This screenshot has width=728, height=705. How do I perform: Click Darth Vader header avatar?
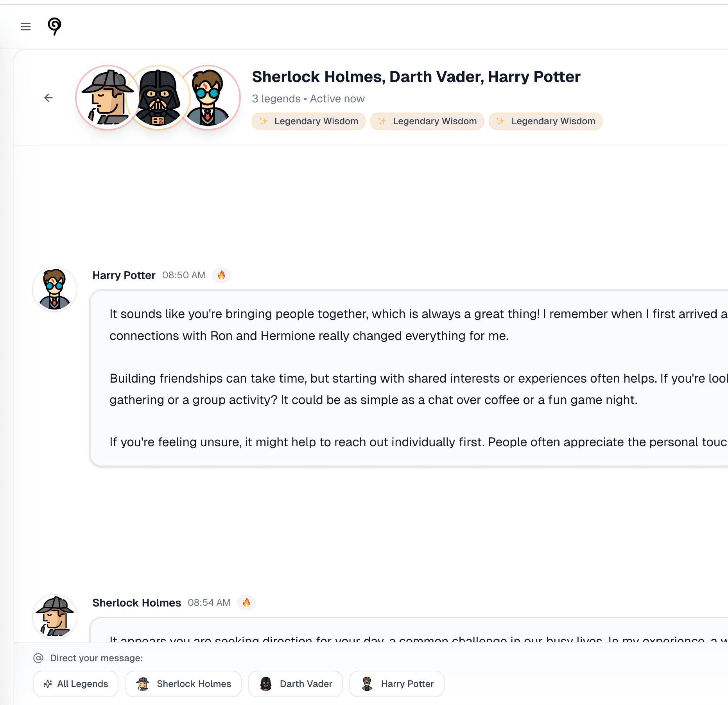click(x=158, y=98)
